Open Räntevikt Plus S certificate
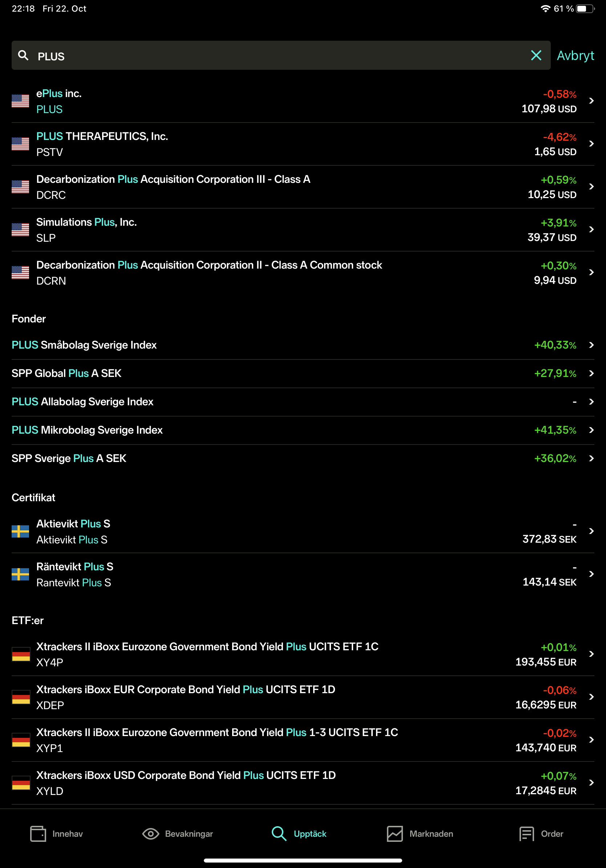606x868 pixels. (x=75, y=574)
